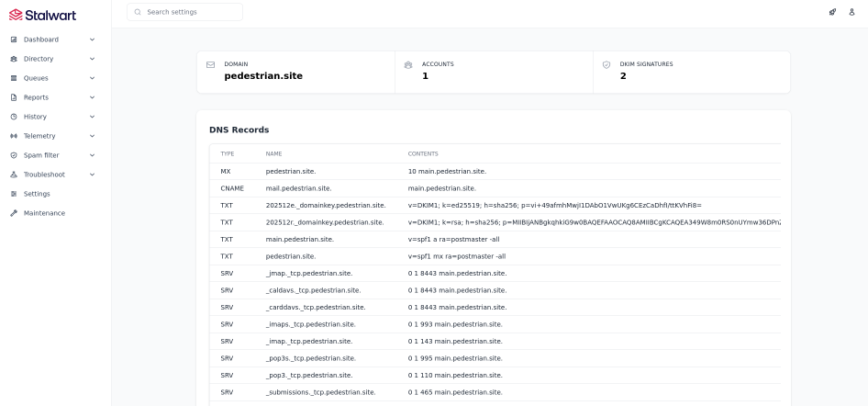Expand the Troubleshoot chevron
This screenshot has height=406, width=868.
(x=92, y=175)
